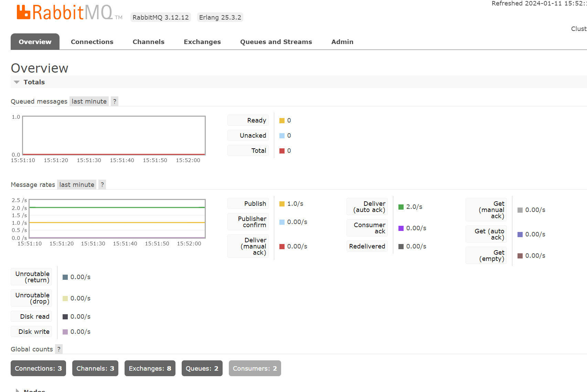Viewport: 587px width, 392px height.
Task: Click the Deliver (manual ack) red swatch
Action: tap(282, 246)
